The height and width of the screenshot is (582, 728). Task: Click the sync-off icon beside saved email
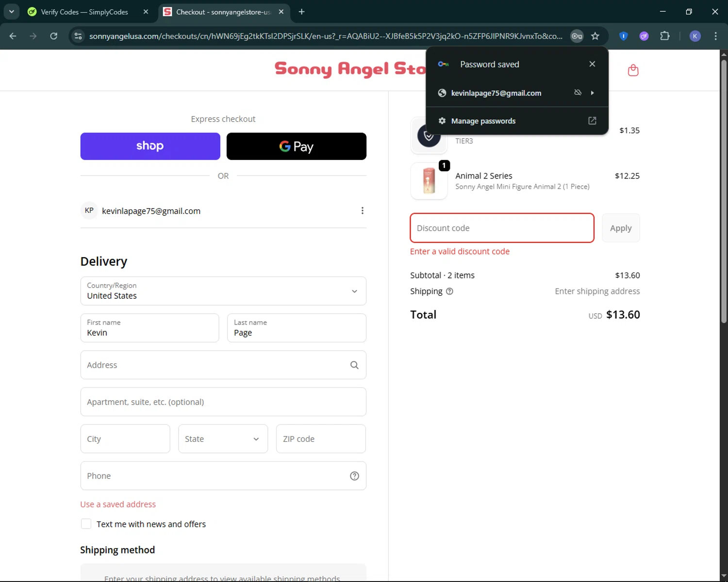pyautogui.click(x=578, y=92)
